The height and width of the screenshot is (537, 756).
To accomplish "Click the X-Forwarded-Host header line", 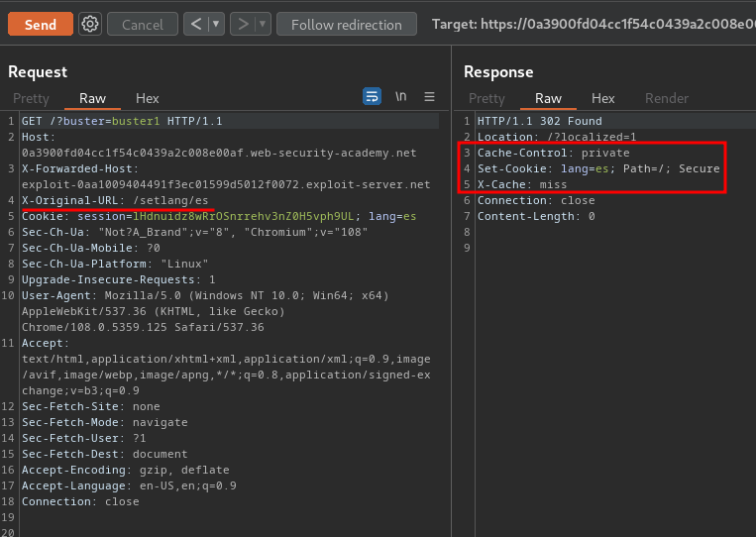I will [x=80, y=168].
